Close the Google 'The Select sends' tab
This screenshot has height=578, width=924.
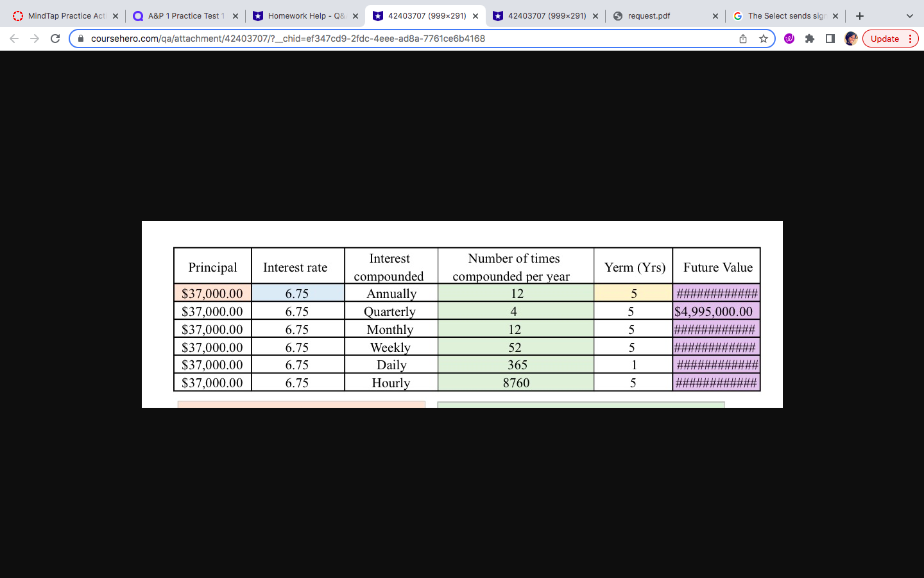point(835,16)
